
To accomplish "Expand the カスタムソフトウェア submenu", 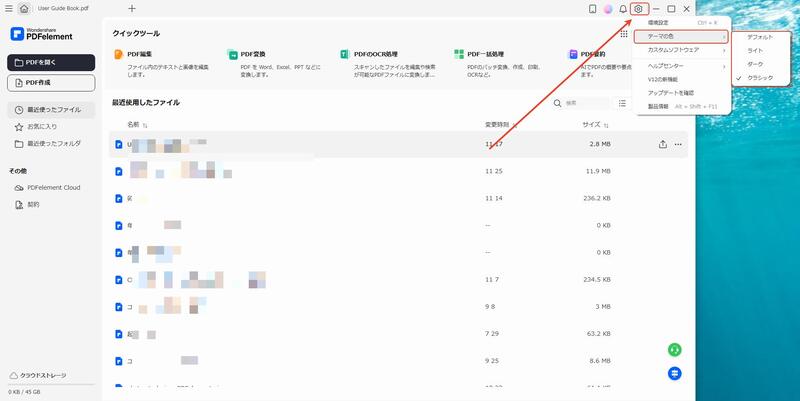I will (681, 50).
